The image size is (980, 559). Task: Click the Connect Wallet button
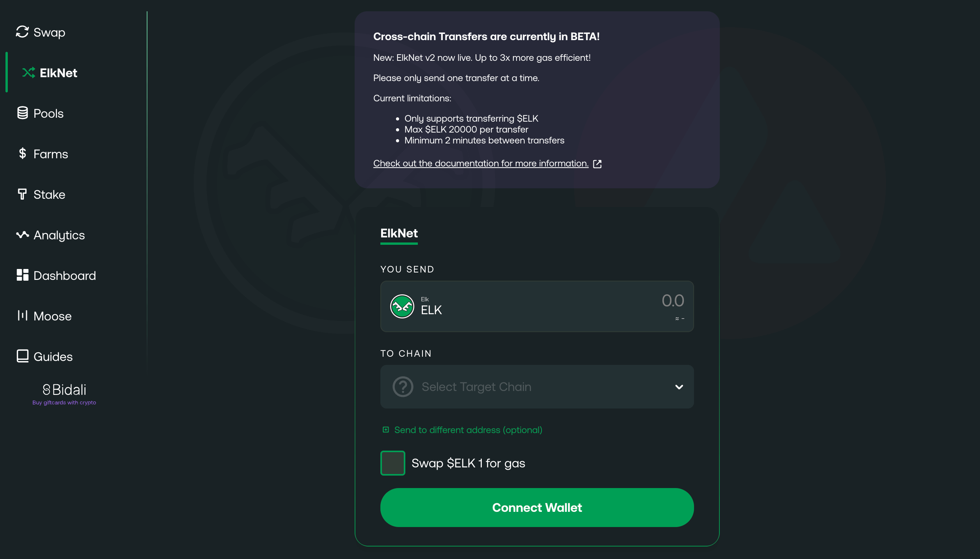537,508
